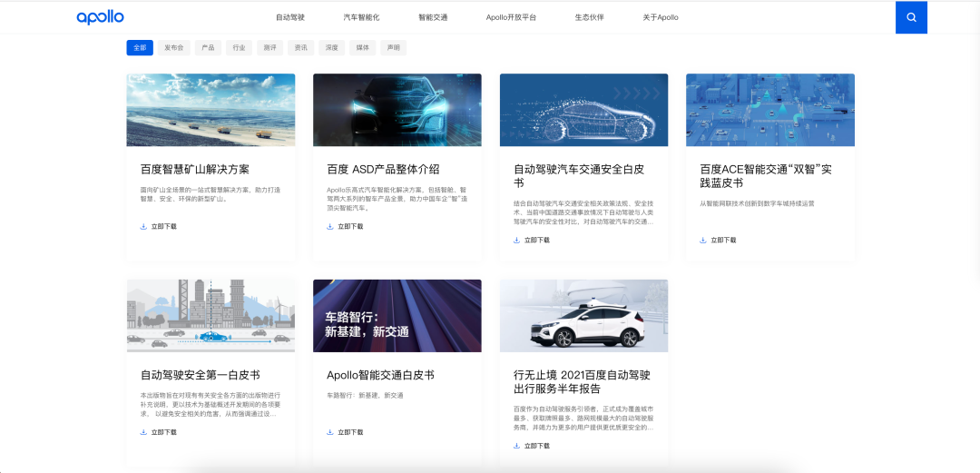Filter by 测评 category
This screenshot has height=473, width=980.
click(270, 47)
